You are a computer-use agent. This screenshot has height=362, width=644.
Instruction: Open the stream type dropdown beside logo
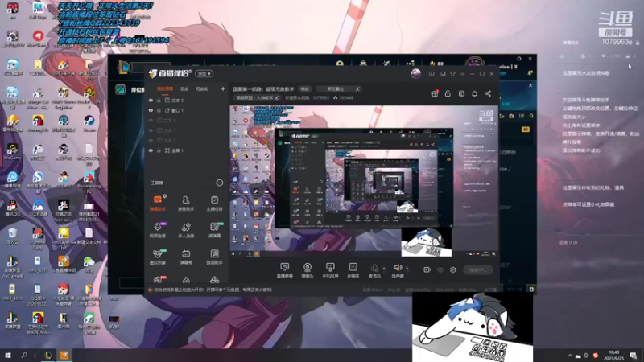click(x=204, y=73)
